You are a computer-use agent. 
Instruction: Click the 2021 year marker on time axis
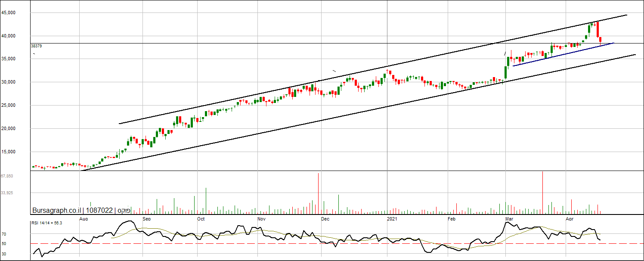click(x=392, y=219)
